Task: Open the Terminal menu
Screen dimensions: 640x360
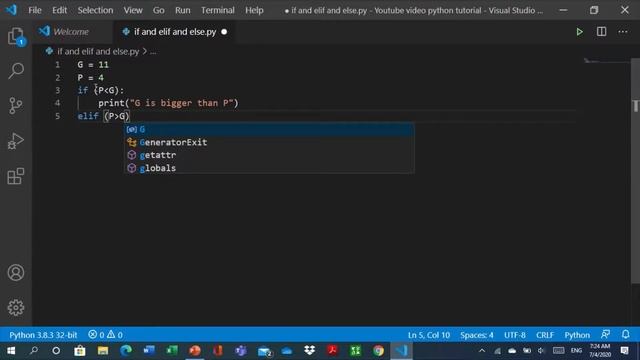Action: (x=218, y=10)
